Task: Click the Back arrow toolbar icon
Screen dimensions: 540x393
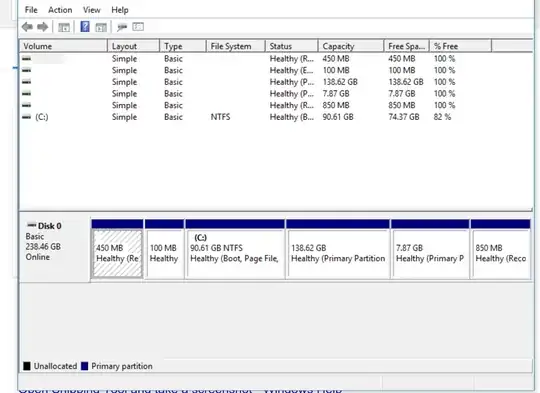Action: [27, 27]
